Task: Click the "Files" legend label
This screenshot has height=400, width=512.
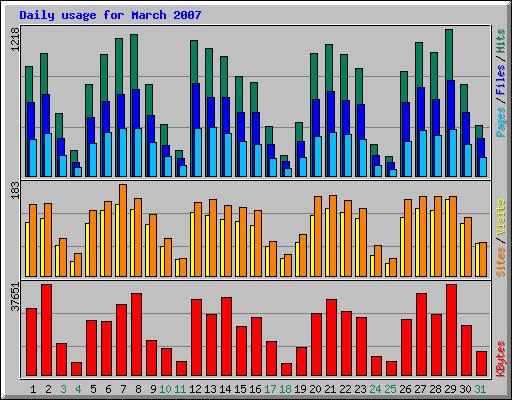Action: pos(500,80)
